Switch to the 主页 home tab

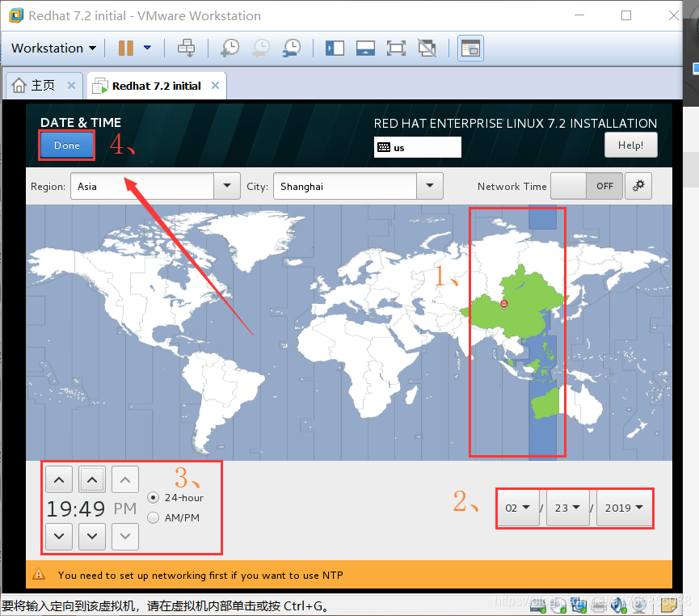point(44,86)
